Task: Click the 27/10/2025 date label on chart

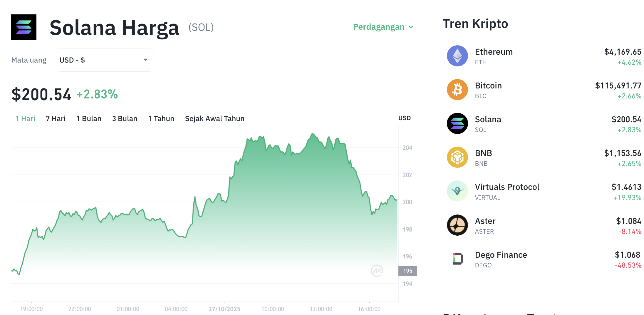Action: 224,309
